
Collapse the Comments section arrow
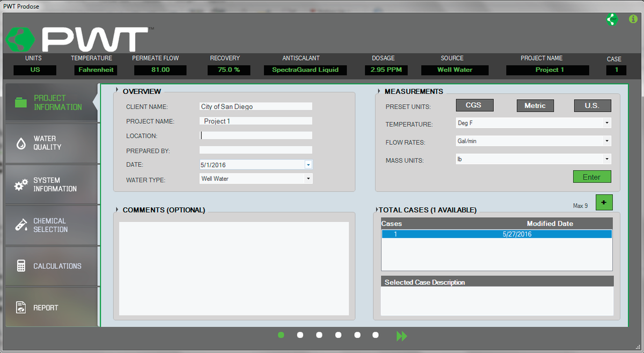pos(117,210)
